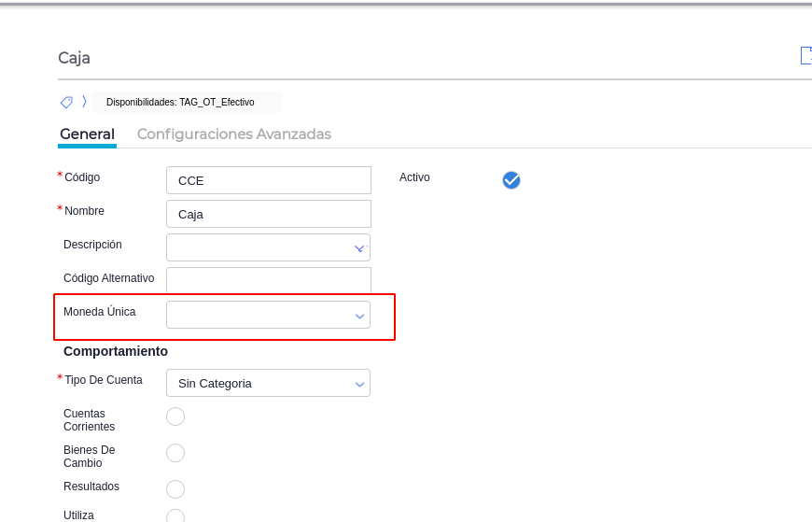This screenshot has width=812, height=522.
Task: Open the Tipo De Cuenta dropdown
Action: (x=359, y=384)
